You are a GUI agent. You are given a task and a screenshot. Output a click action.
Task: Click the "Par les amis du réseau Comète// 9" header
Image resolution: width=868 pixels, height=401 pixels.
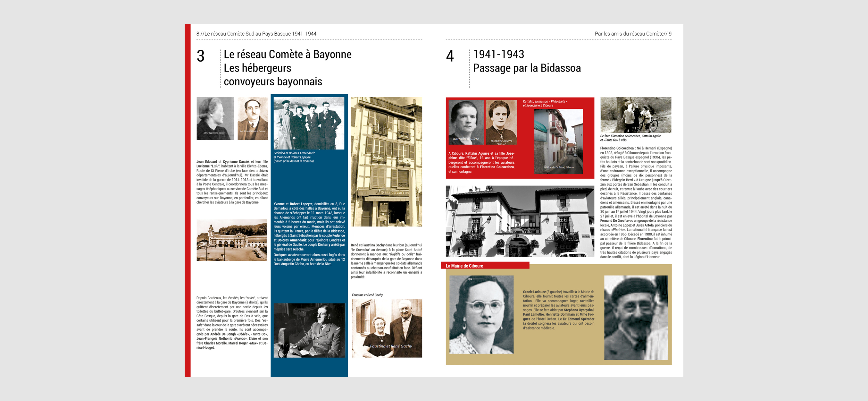633,34
